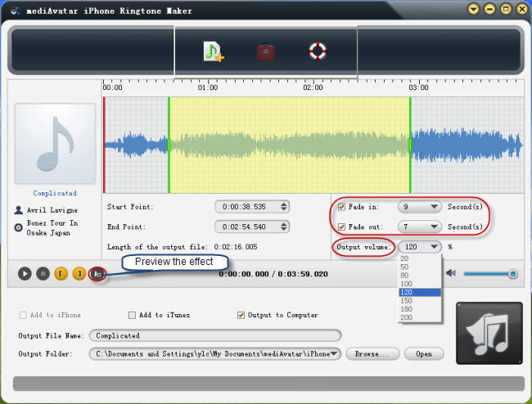Click the large convert ringtone button
Screen dimensions: 532x404
(489, 333)
